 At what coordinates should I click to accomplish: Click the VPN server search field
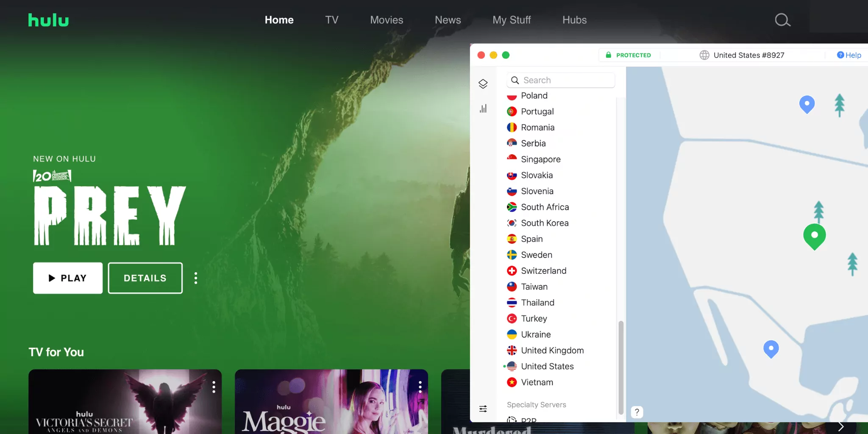[x=561, y=80]
